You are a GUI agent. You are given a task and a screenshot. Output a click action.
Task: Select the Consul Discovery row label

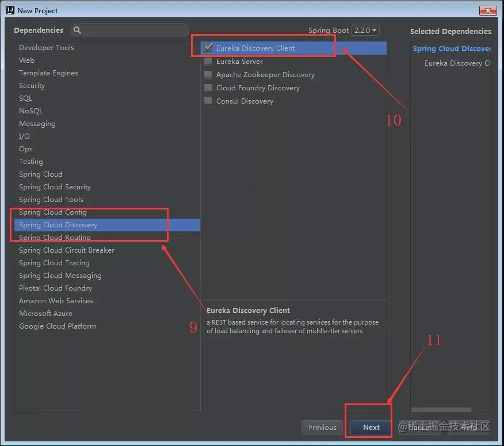[x=245, y=101]
